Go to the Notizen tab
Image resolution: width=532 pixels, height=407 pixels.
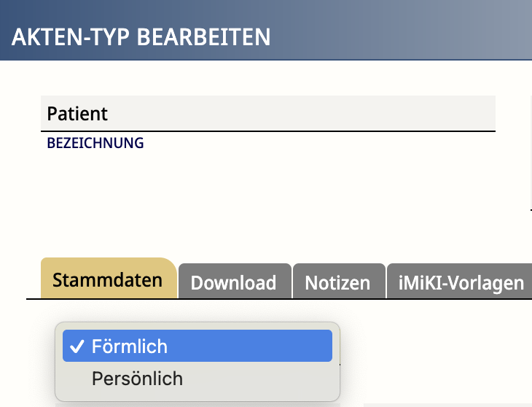(337, 282)
